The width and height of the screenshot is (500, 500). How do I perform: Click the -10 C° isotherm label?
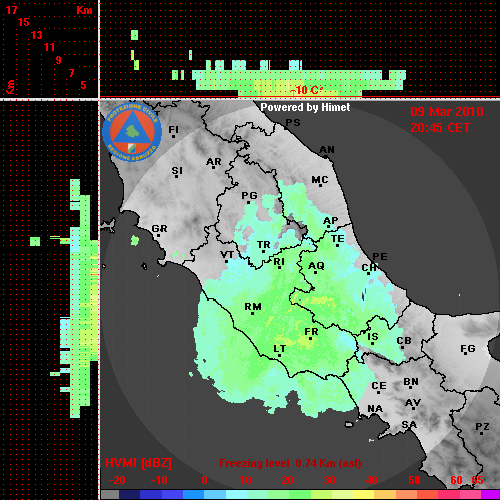point(306,90)
